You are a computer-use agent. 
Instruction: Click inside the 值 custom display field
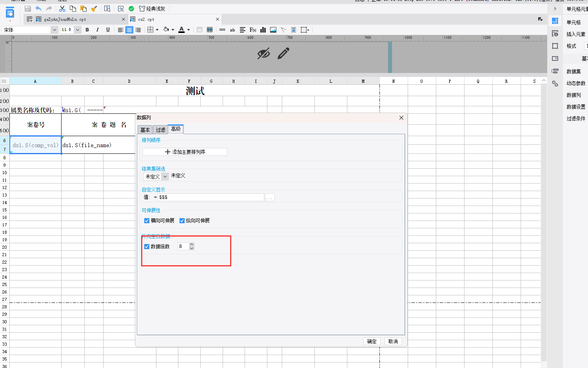pos(211,197)
